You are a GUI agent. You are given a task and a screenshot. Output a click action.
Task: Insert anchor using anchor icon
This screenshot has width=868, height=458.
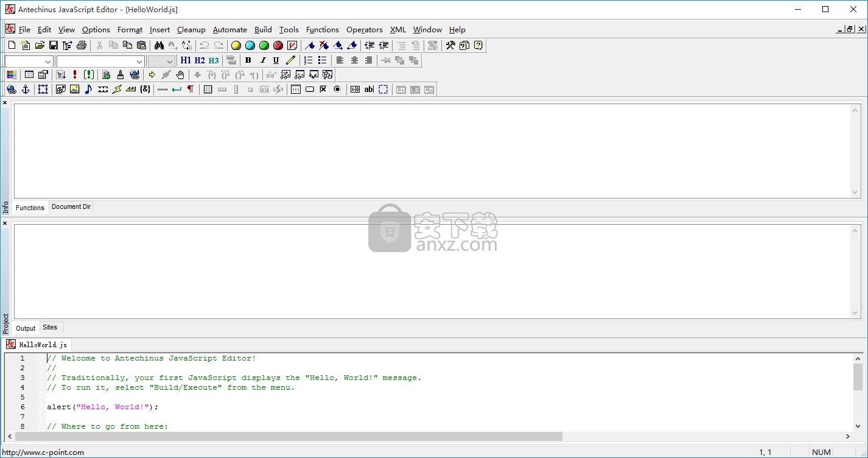click(x=26, y=90)
